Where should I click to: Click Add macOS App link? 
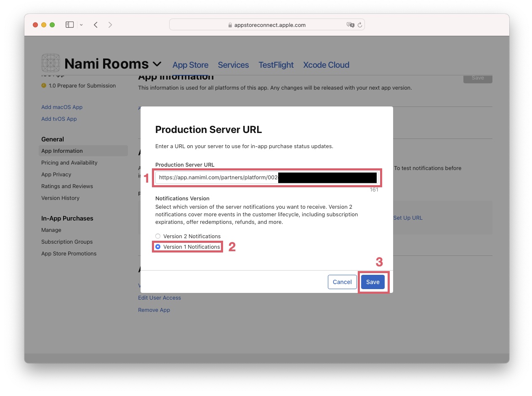click(62, 107)
